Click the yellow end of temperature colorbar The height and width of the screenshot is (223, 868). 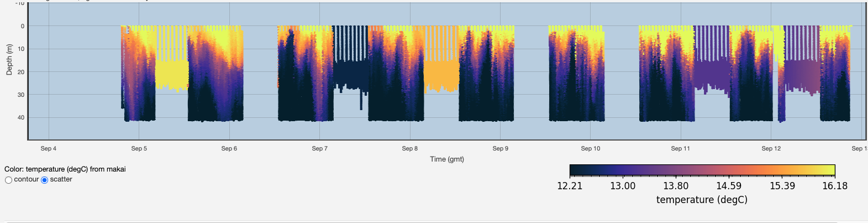pyautogui.click(x=829, y=170)
